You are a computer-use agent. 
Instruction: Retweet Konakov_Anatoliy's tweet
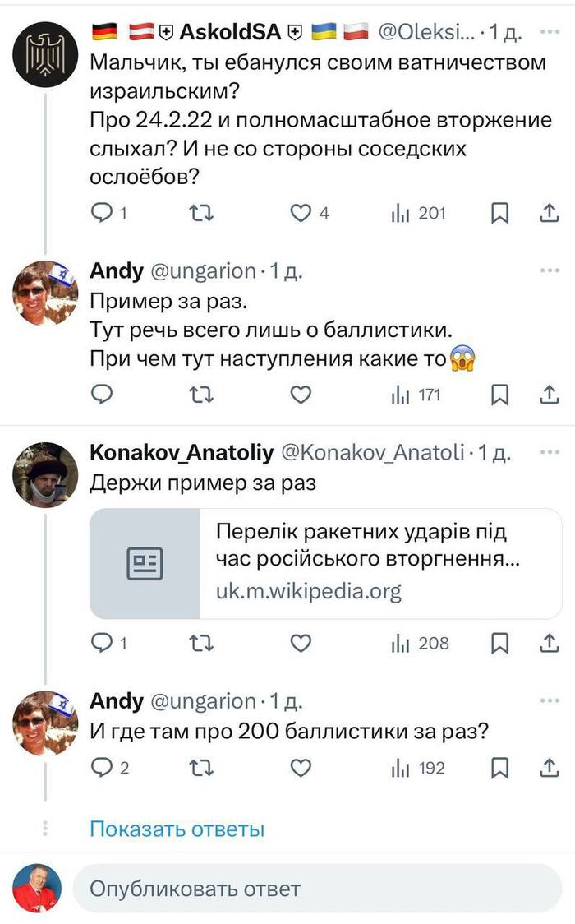(x=201, y=643)
